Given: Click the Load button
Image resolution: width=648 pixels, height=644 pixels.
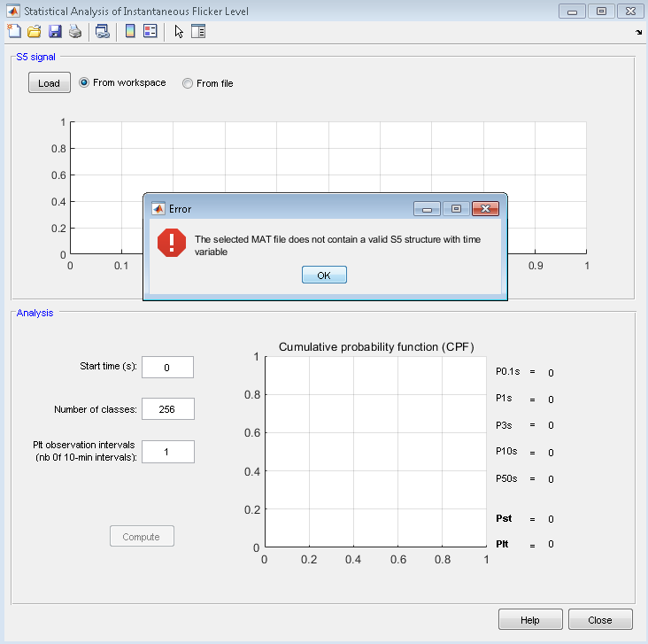Looking at the screenshot, I should (50, 83).
